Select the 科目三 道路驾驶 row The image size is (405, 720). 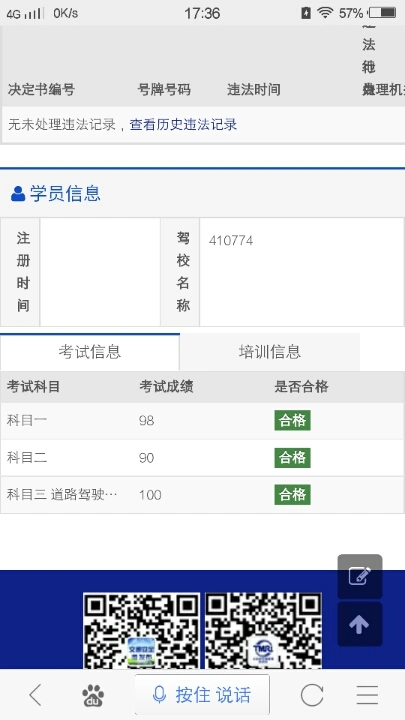coord(202,495)
